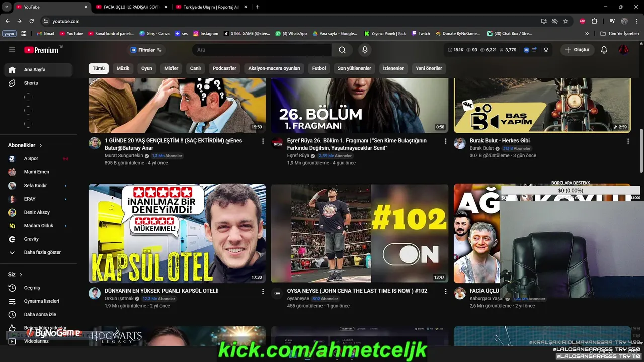This screenshot has height=362, width=644.
Task: Open a new browser tab
Action: point(258,7)
